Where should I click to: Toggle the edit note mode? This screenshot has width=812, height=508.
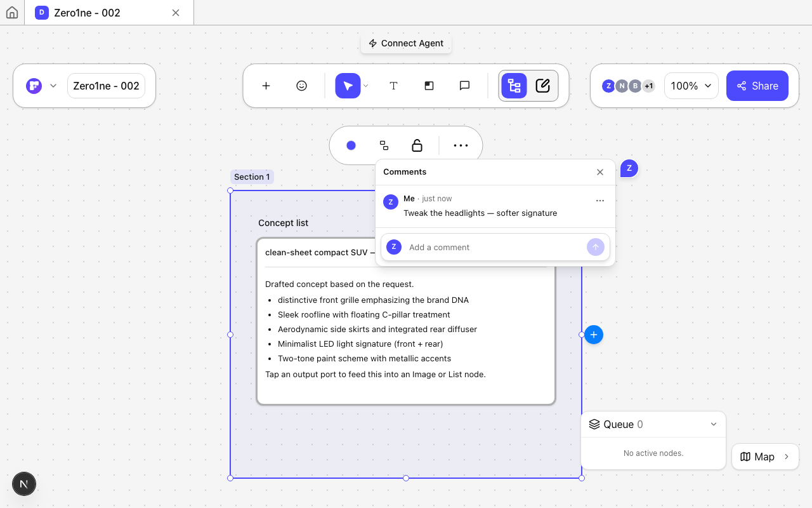(543, 86)
